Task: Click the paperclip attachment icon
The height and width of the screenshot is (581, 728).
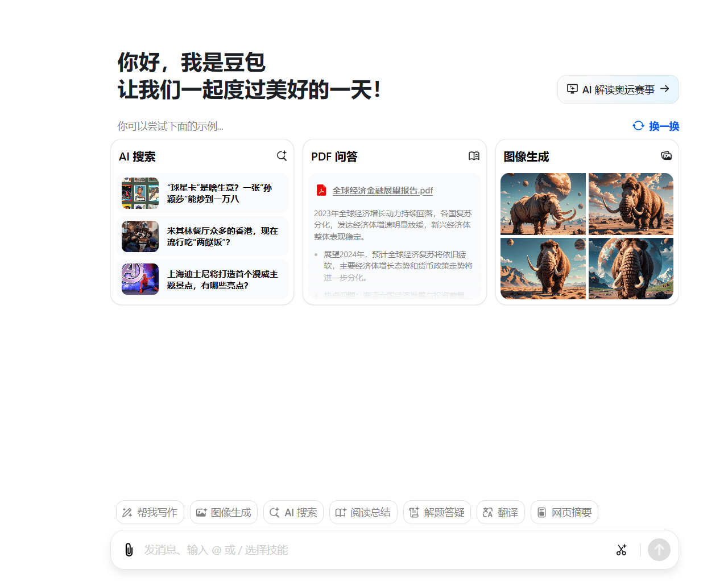Action: point(129,550)
